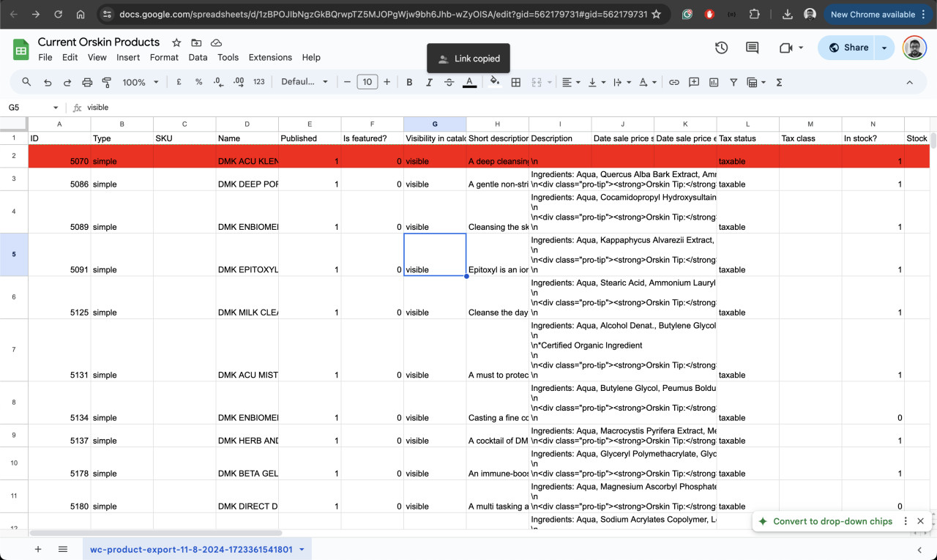Add a new sheet with plus button
Image resolution: width=937 pixels, height=560 pixels.
point(38,549)
